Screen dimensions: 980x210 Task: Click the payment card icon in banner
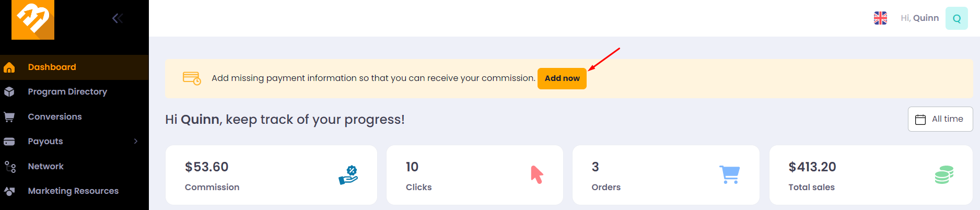tap(192, 78)
